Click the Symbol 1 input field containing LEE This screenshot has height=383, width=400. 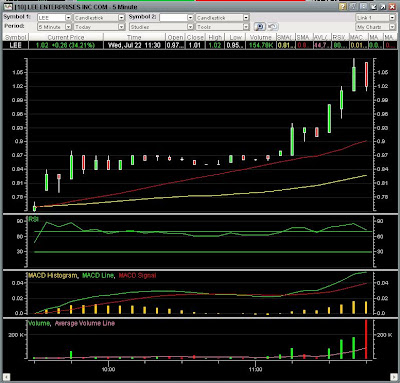[x=51, y=18]
